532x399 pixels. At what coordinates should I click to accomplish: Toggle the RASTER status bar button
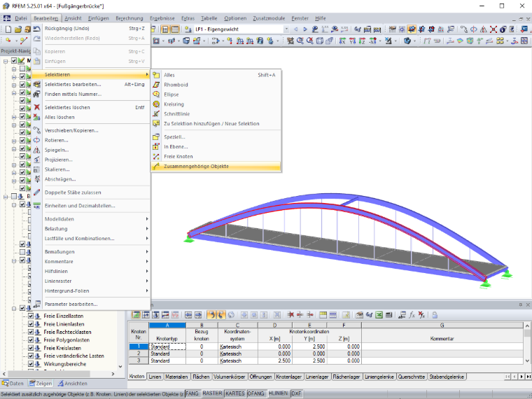[x=212, y=393]
